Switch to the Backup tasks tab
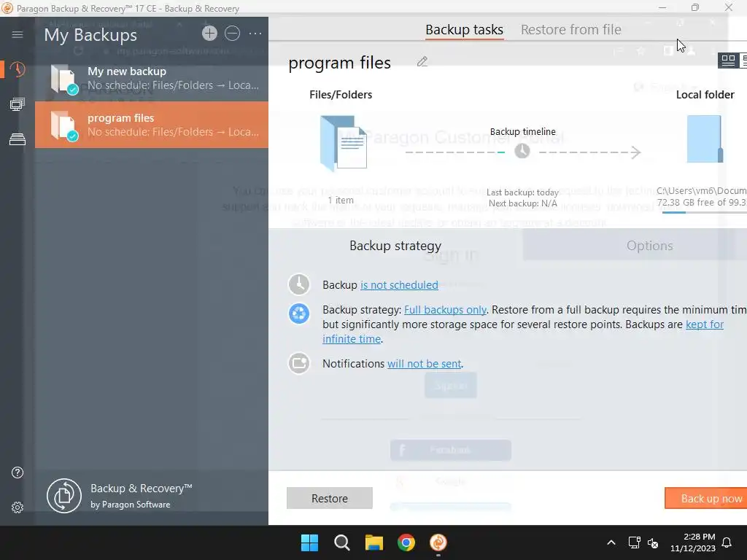747x560 pixels. tap(464, 29)
